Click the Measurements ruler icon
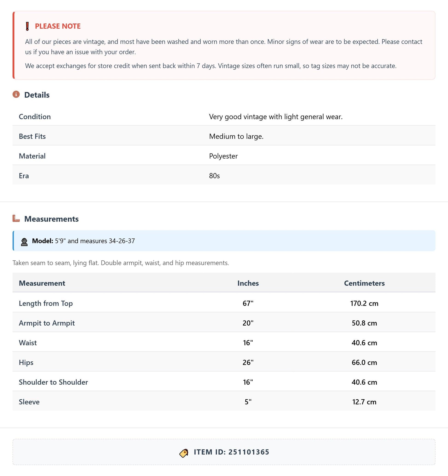448x476 pixels. 16,218
